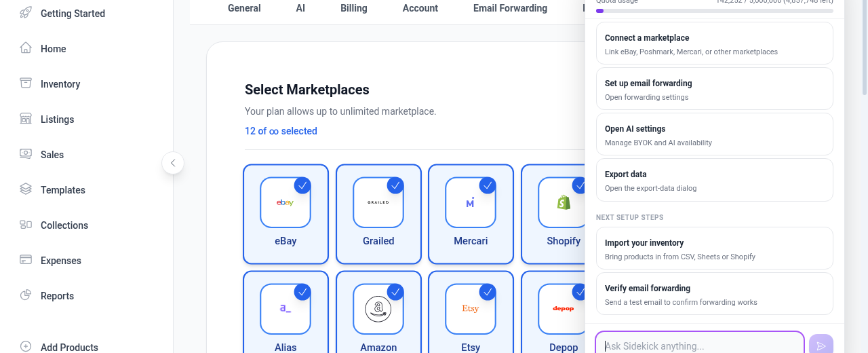
Task: Click the Reports label in sidebar
Action: pyautogui.click(x=58, y=296)
